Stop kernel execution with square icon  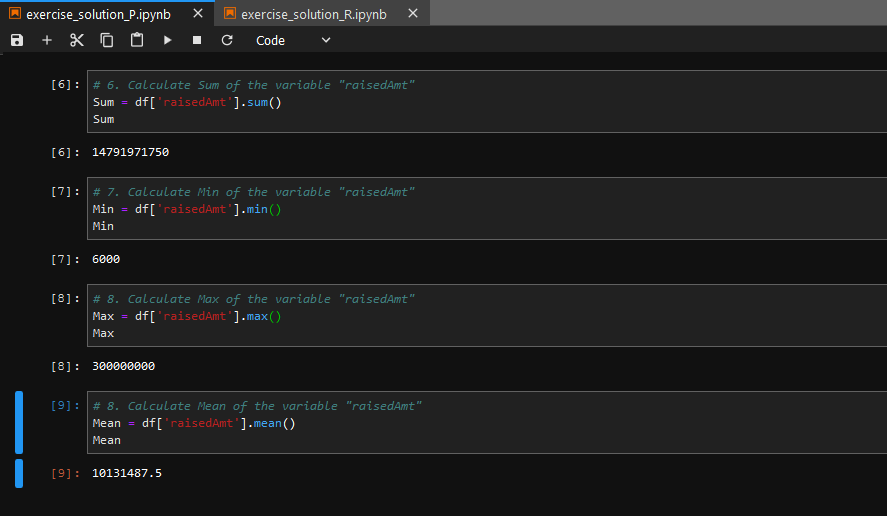tap(197, 40)
